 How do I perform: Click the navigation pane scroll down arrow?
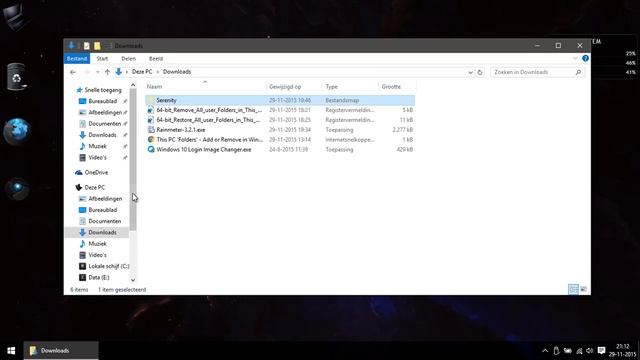coord(133,280)
